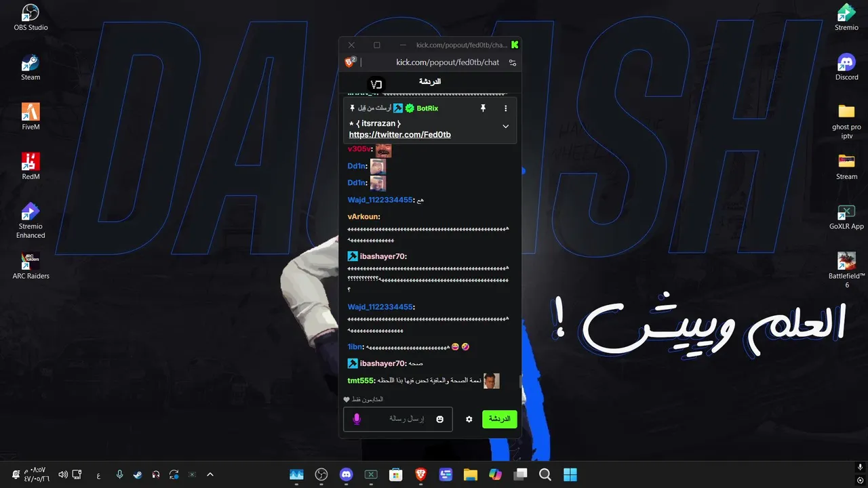Open FiveM desktop shortcut
The image size is (868, 488).
(x=31, y=117)
